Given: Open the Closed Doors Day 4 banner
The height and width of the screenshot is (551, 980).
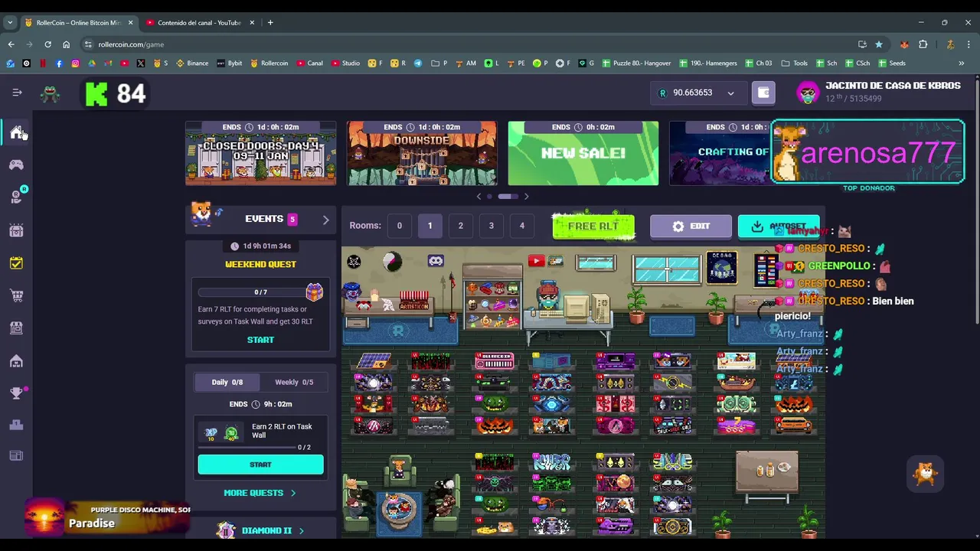Looking at the screenshot, I should 260,153.
